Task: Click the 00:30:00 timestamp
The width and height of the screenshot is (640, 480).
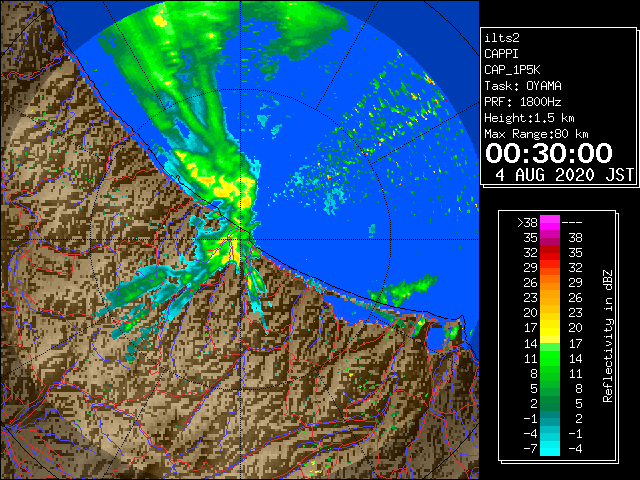Action: pos(549,153)
